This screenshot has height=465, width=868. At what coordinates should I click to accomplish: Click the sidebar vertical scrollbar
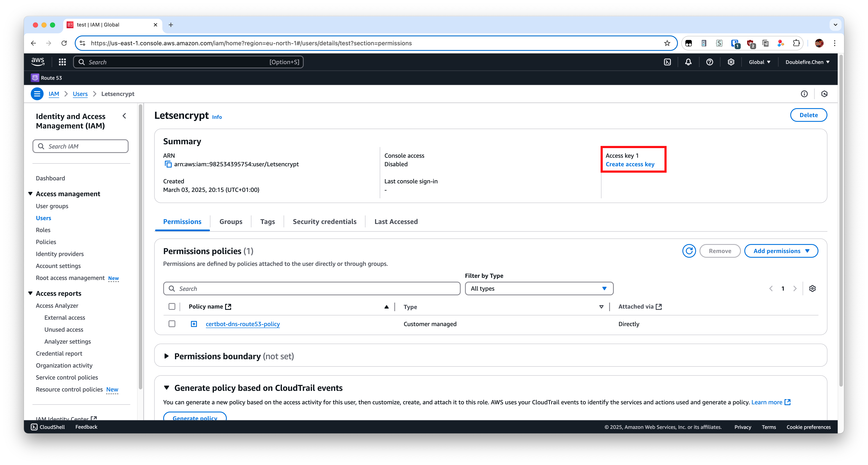pyautogui.click(x=141, y=247)
